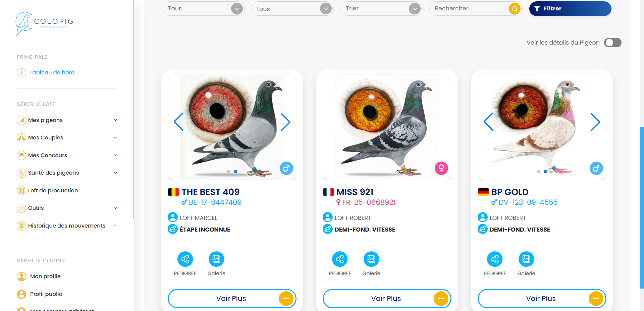Open Galerie icon for BP GOLD

pyautogui.click(x=526, y=259)
